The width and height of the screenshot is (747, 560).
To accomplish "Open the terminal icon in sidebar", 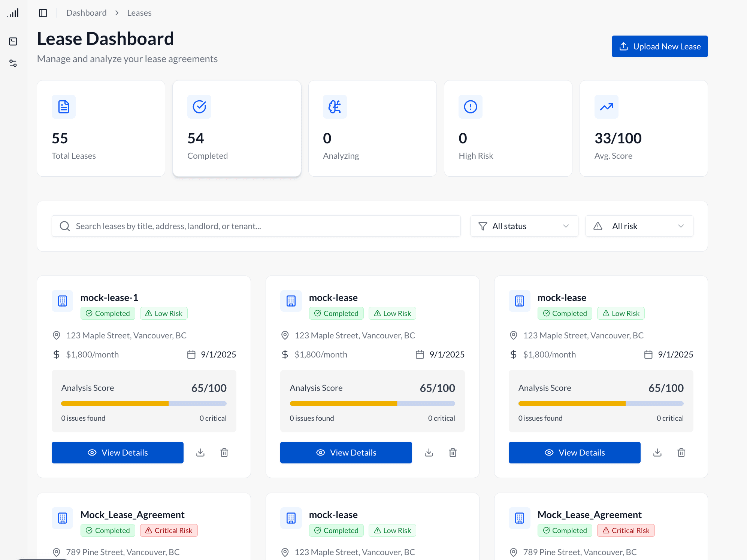I will (13, 41).
